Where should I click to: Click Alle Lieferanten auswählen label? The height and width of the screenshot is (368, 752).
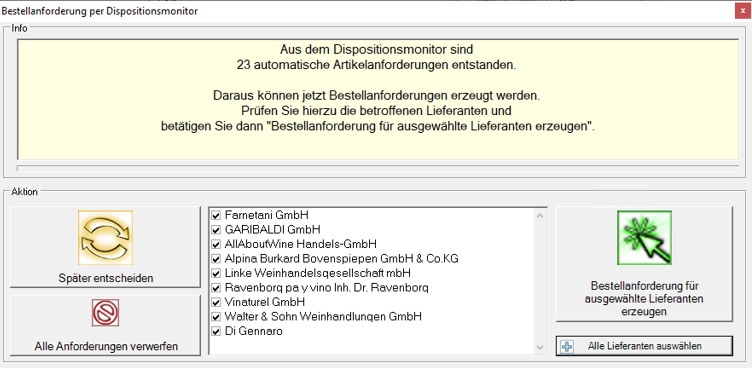(x=645, y=346)
